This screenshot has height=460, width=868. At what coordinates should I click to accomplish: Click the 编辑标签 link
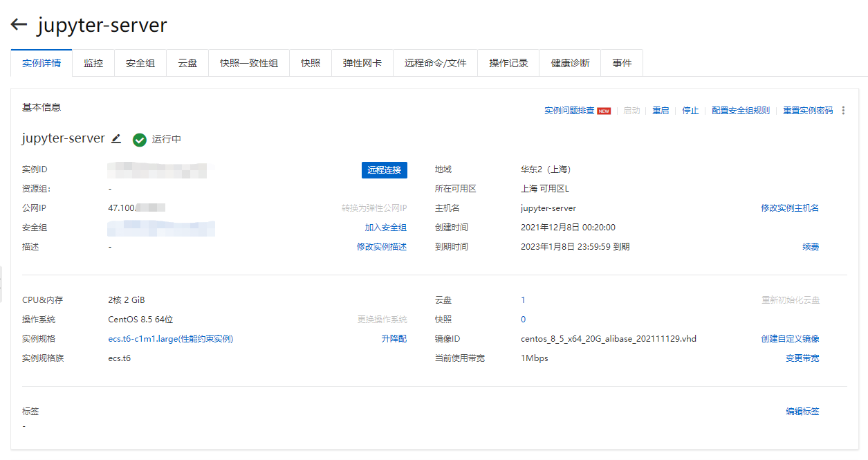point(802,412)
